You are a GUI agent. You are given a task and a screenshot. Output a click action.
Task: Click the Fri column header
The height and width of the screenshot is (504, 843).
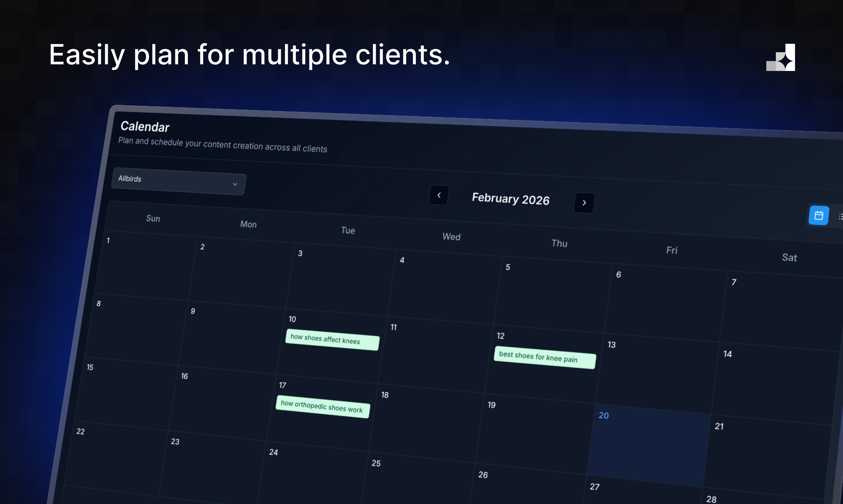coord(672,250)
